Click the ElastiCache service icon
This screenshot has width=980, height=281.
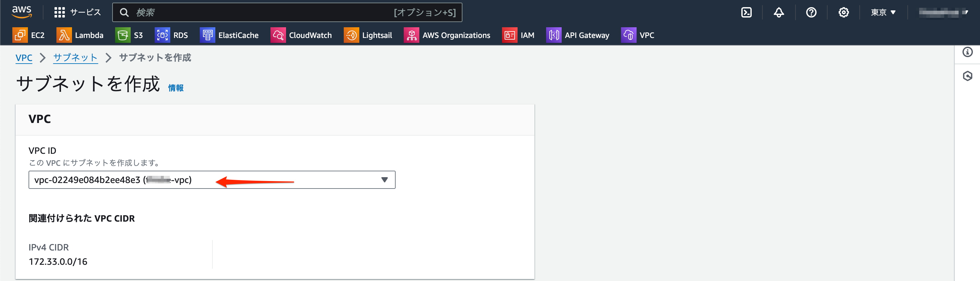point(207,35)
